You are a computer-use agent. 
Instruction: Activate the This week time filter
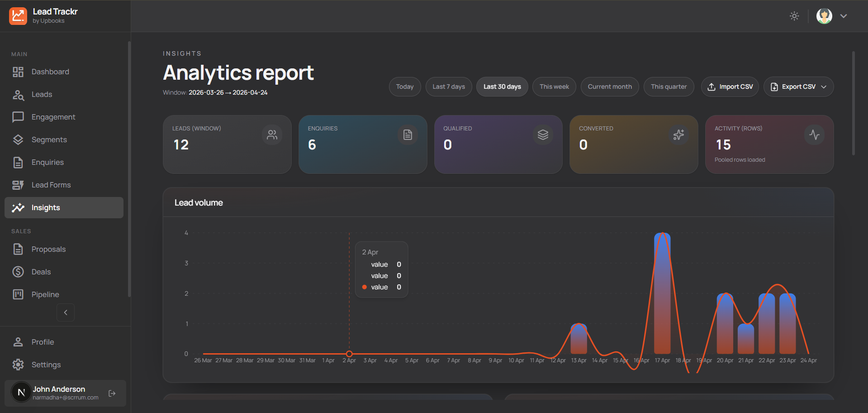pos(554,86)
